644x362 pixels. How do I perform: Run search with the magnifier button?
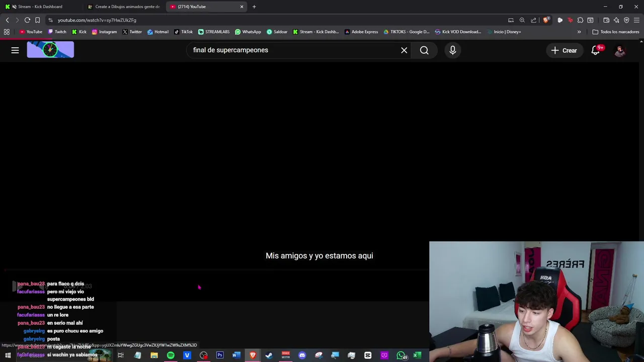(424, 50)
